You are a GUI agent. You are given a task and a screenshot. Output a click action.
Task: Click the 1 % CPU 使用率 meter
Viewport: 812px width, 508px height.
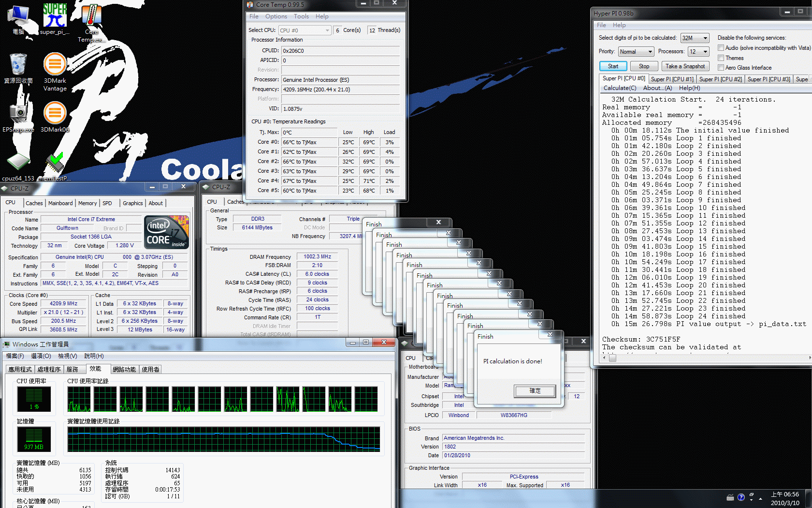[34, 399]
